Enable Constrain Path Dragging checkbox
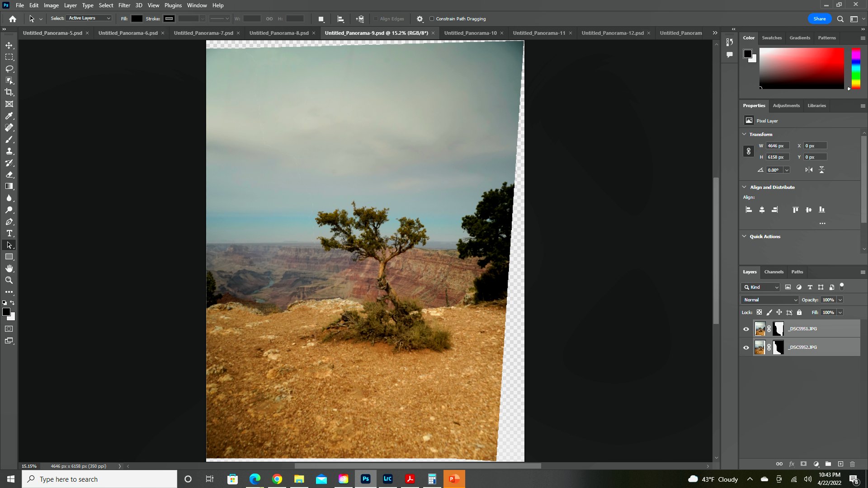 click(432, 19)
